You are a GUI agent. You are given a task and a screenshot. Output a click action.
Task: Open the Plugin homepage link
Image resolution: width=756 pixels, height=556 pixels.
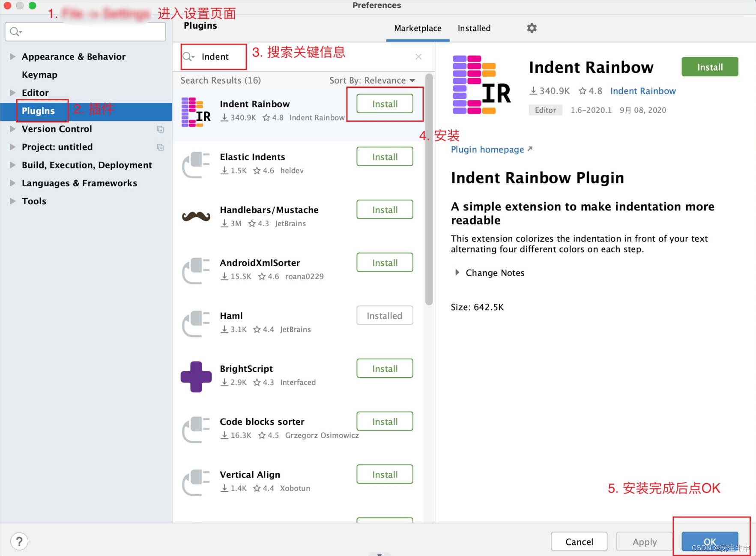click(x=487, y=149)
